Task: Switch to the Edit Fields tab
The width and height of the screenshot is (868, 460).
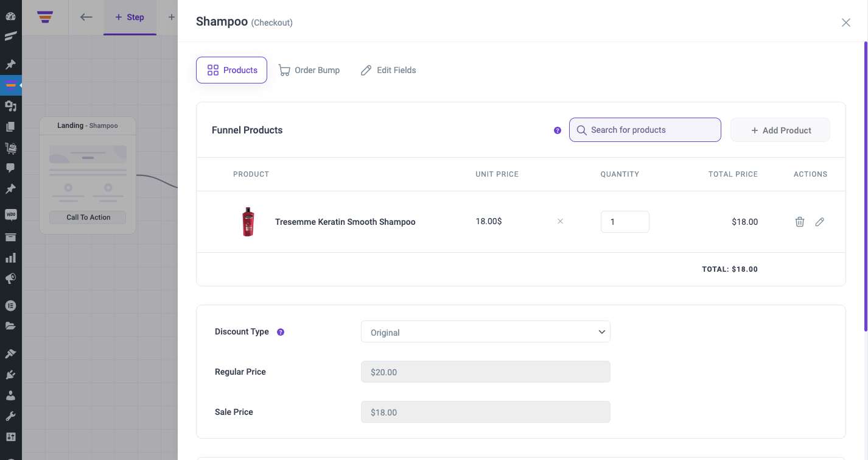Action: [388, 70]
